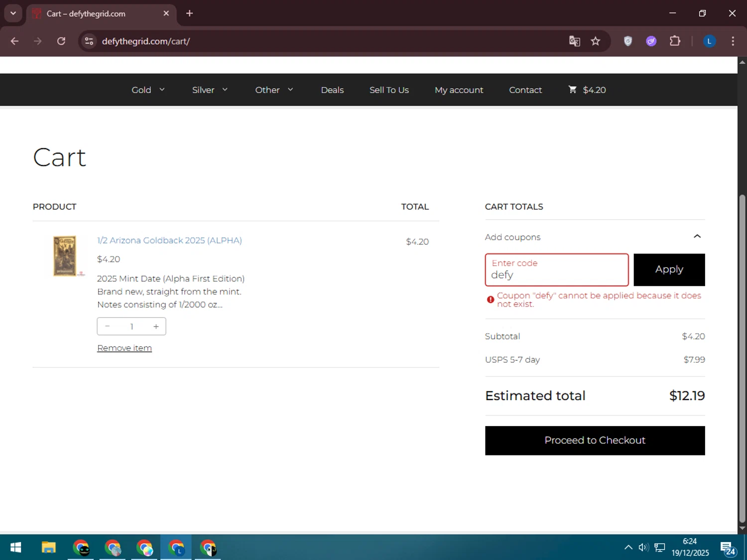Bookmark this page with the star icon
Screen dimensions: 747x560
coord(596,41)
